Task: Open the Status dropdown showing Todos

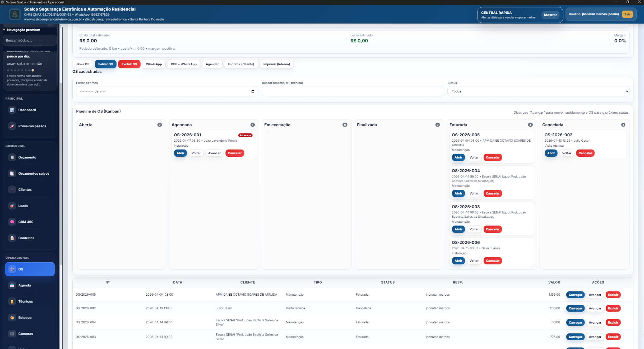Action: pos(538,91)
